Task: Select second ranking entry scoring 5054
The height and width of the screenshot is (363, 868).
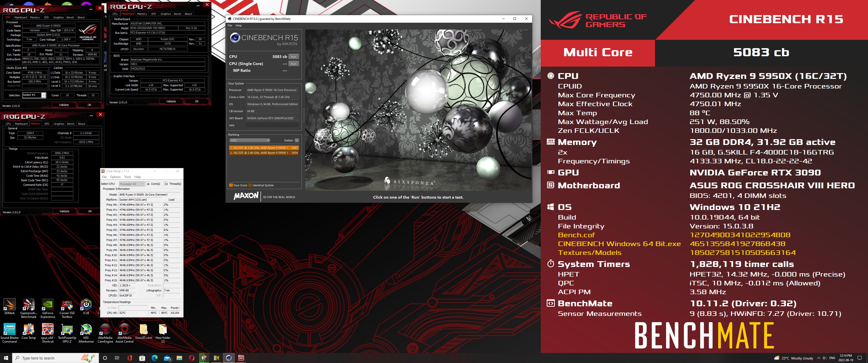Action: pos(263,153)
